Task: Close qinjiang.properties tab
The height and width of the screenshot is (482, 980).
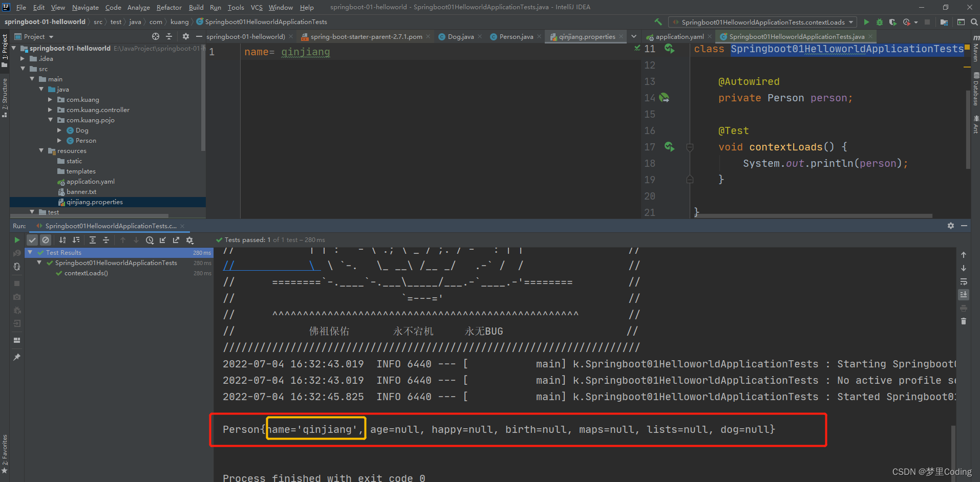Action: point(621,36)
